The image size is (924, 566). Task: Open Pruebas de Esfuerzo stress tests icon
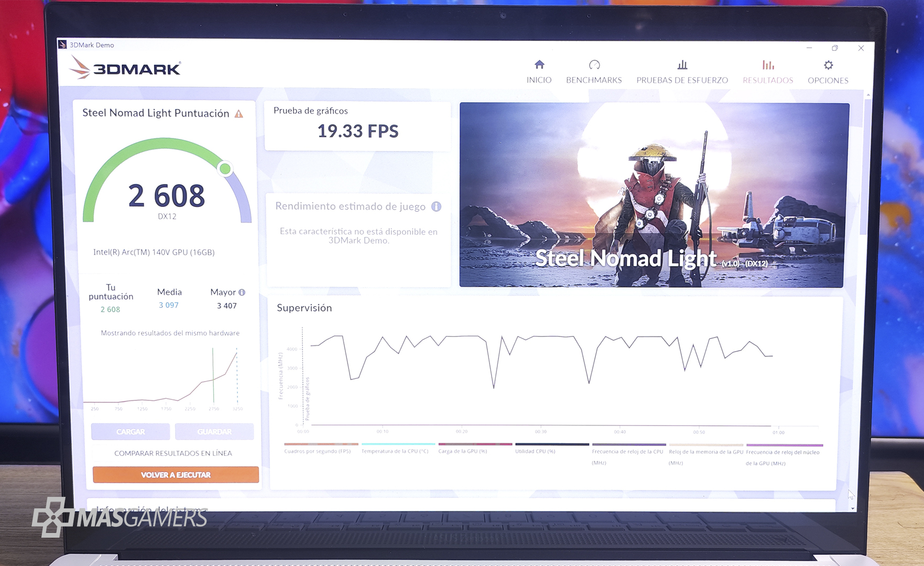682,65
